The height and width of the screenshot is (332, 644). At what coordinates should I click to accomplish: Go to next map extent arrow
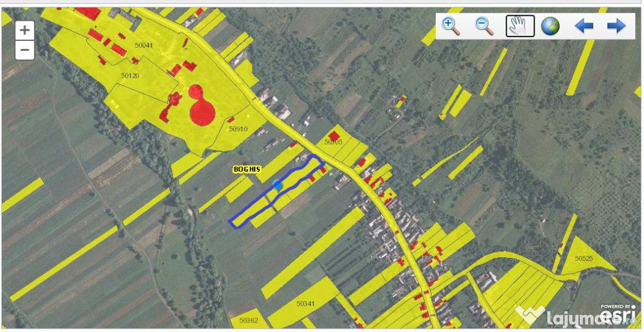point(616,26)
